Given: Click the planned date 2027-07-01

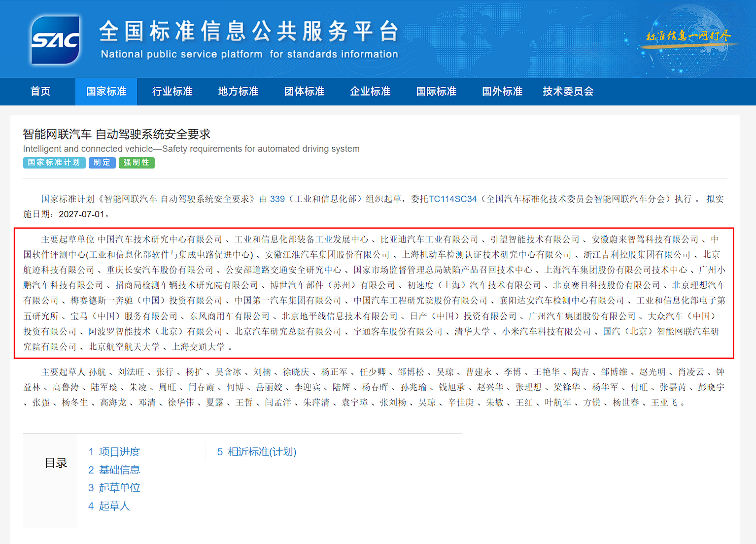Looking at the screenshot, I should 82,214.
